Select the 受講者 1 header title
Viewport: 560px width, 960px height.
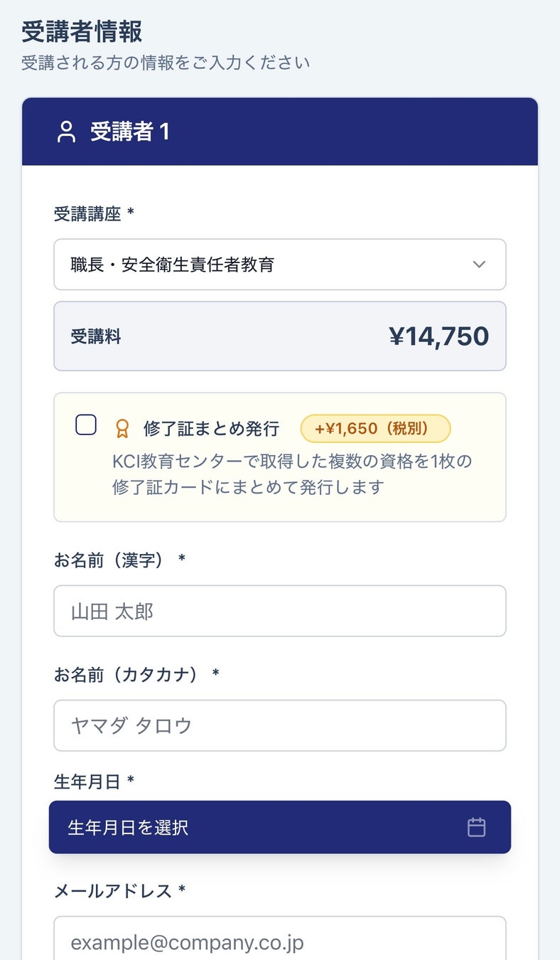pos(129,132)
